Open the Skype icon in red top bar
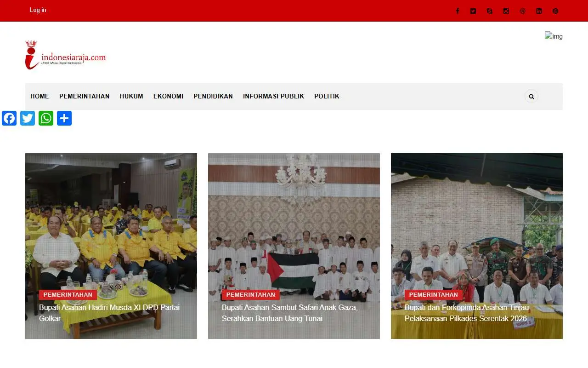588x368 pixels. (x=490, y=11)
